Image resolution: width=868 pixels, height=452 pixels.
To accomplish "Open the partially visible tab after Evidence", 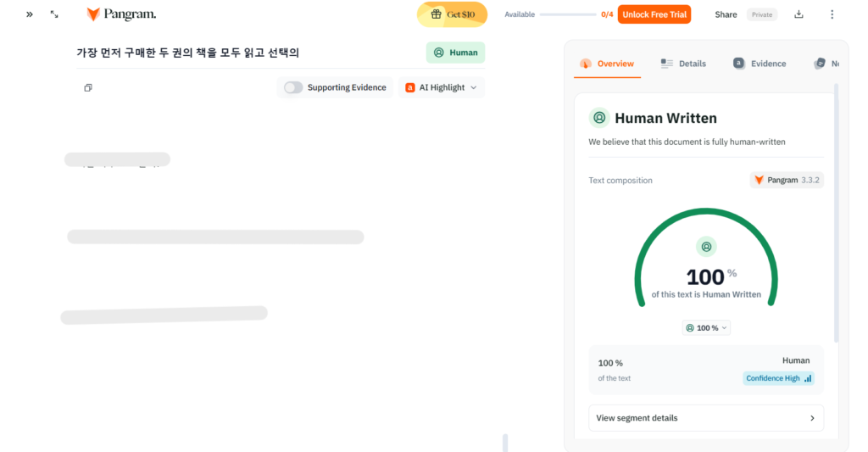I will click(826, 64).
